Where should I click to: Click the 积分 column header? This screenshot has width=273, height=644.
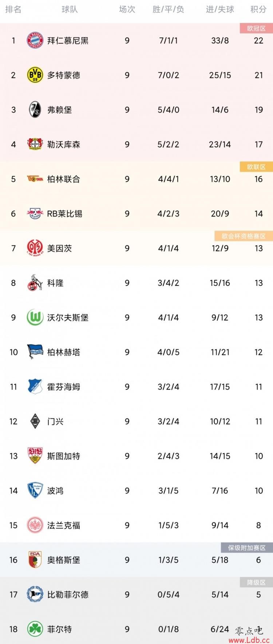258,9
